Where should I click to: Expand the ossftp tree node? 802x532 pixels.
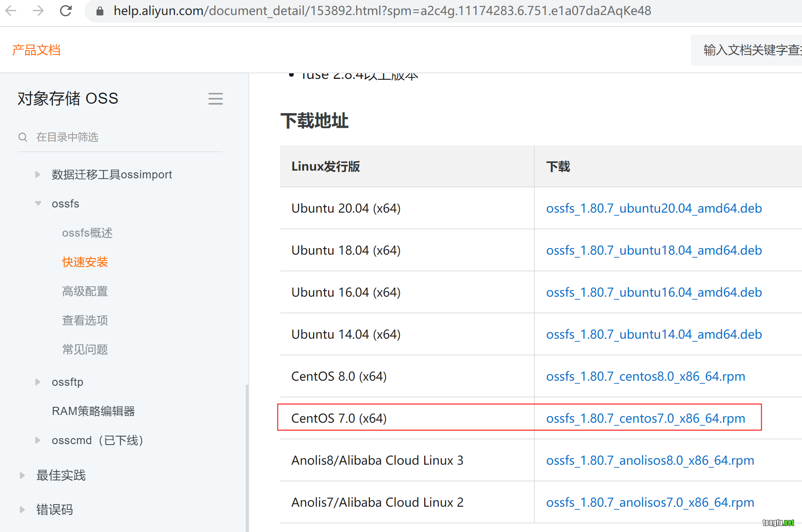pyautogui.click(x=38, y=382)
